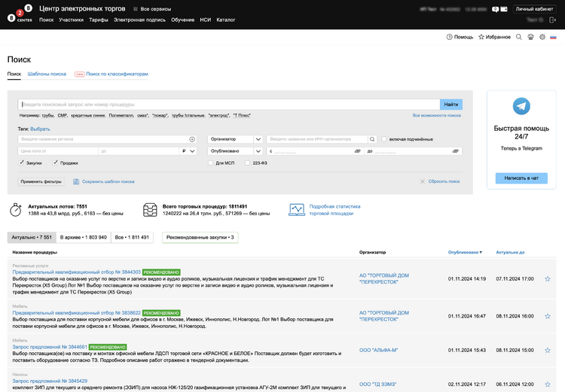
Task: Click the Найти search button
Action: click(451, 105)
